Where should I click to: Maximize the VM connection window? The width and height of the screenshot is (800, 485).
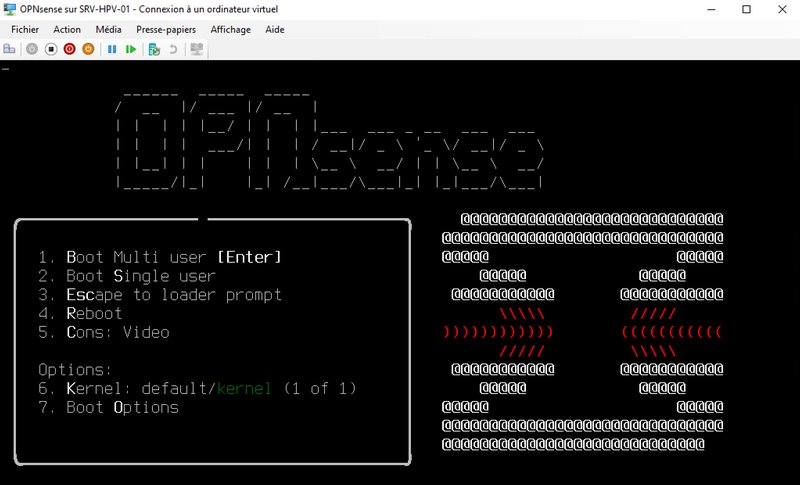(746, 9)
